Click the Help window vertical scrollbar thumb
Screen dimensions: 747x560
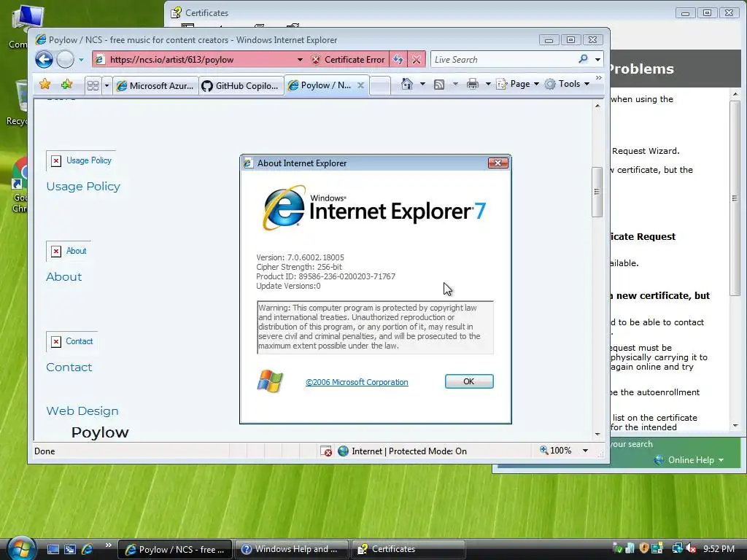pyautogui.click(x=735, y=198)
